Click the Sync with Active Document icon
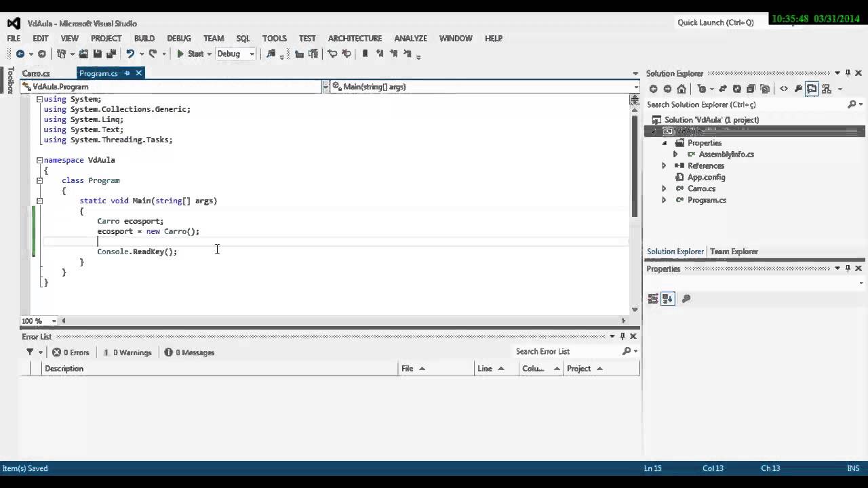The height and width of the screenshot is (488, 868). [x=722, y=89]
